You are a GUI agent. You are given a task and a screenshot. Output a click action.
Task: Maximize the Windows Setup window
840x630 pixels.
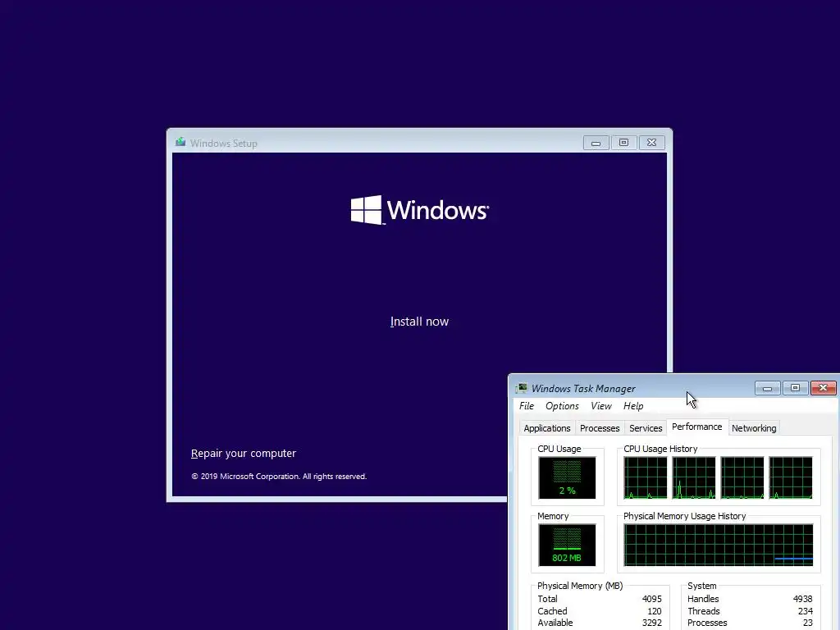tap(623, 143)
